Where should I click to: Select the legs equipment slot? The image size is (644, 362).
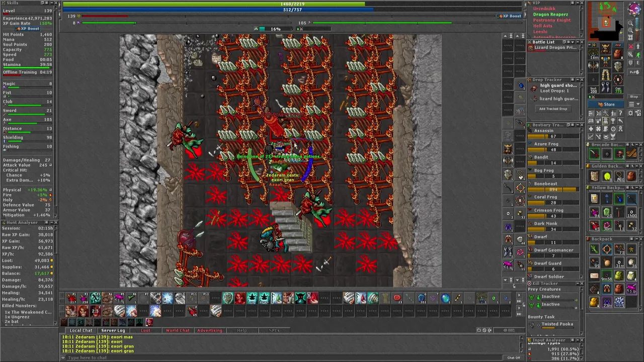pyautogui.click(x=606, y=74)
